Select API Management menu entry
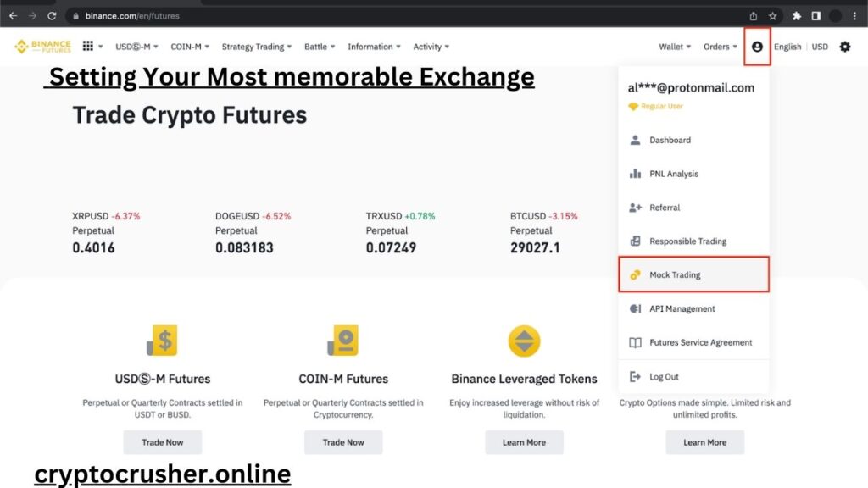Screen dimensions: 868x488 (693, 308)
